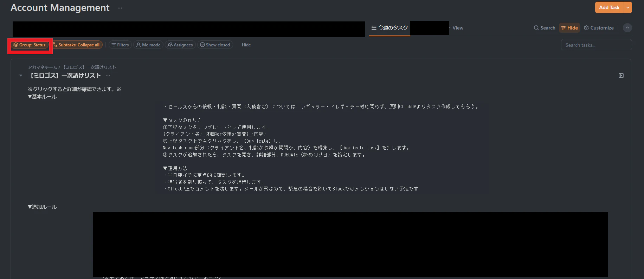Open the Account Management ellipsis menu

[120, 8]
